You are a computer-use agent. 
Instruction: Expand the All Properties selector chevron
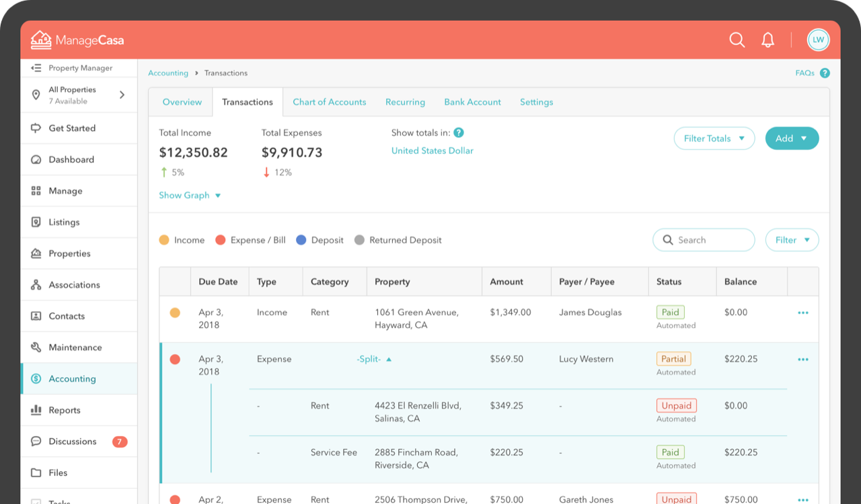122,95
